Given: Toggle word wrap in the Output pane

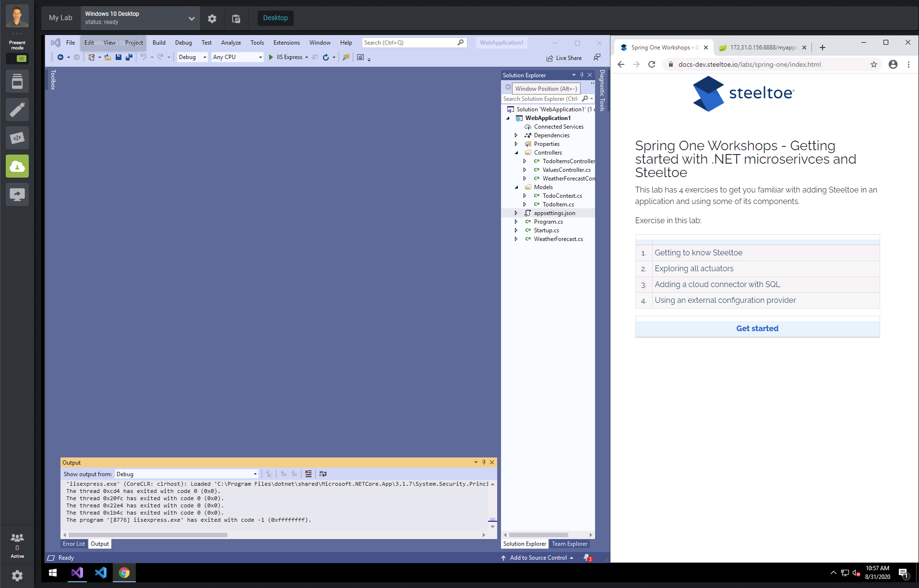Looking at the screenshot, I should click(323, 474).
